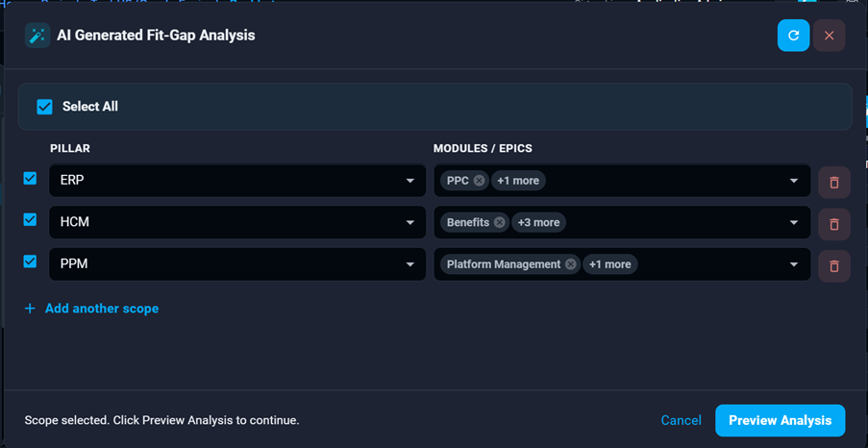This screenshot has height=448, width=868.
Task: Expand modules dropdown arrow in HCM row
Action: click(x=794, y=223)
